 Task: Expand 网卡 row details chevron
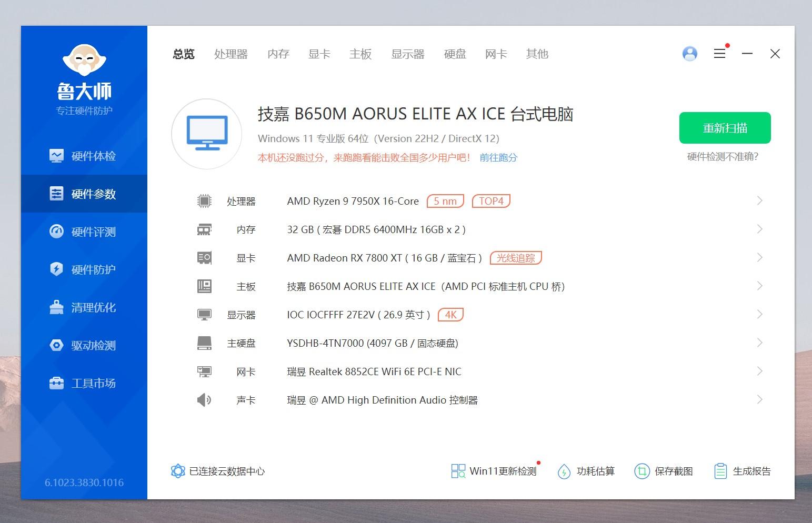click(x=759, y=371)
